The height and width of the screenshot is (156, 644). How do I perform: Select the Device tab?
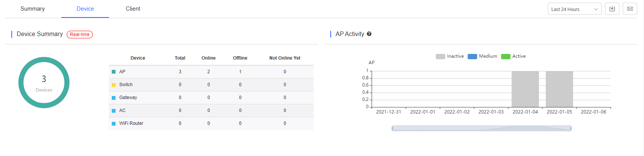[85, 9]
